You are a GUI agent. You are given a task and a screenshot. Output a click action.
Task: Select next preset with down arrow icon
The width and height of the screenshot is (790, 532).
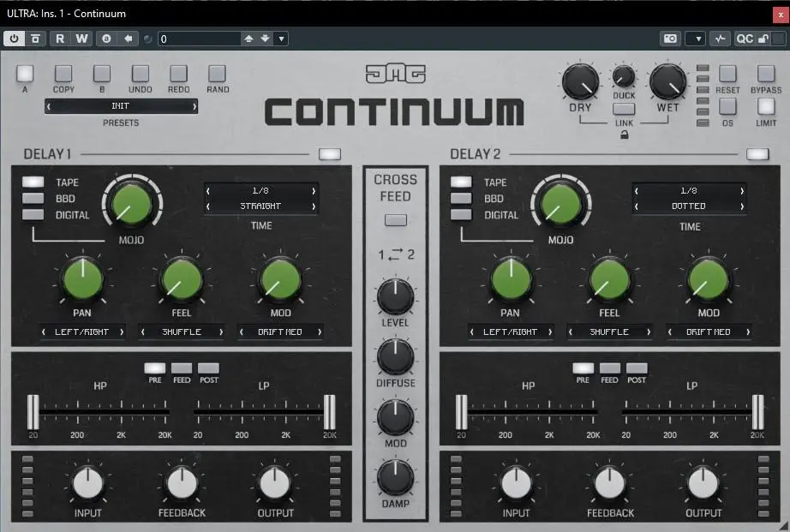265,39
